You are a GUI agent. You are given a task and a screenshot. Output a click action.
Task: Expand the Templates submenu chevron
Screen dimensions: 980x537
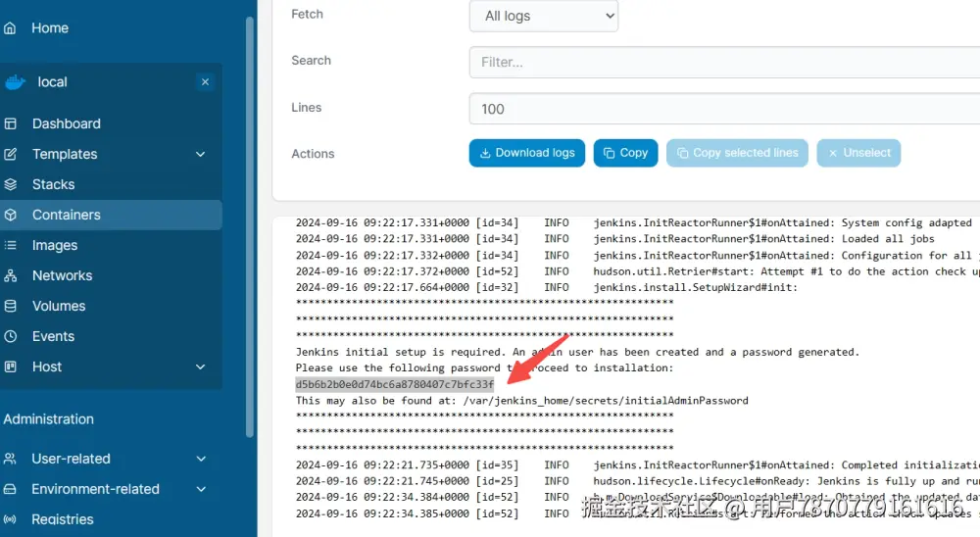coord(201,154)
